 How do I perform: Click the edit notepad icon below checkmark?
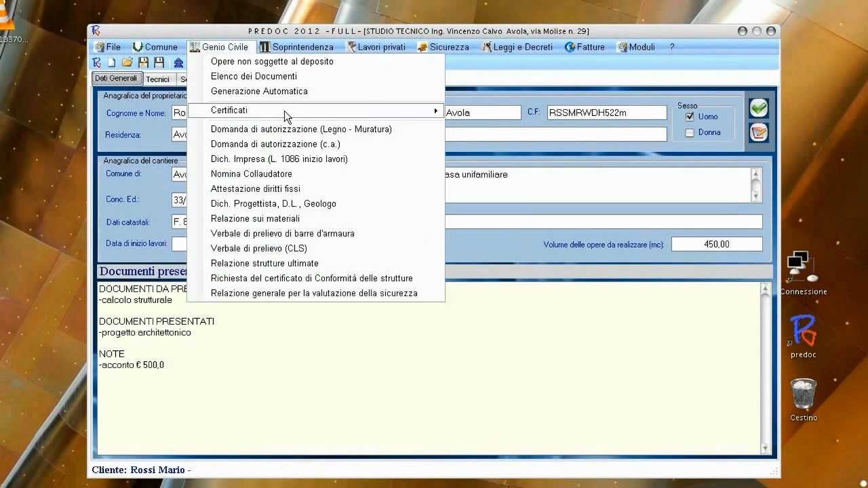(759, 132)
